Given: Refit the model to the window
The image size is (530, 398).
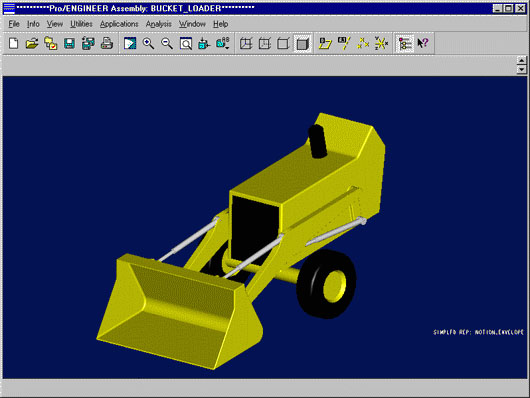Looking at the screenshot, I should (186, 43).
